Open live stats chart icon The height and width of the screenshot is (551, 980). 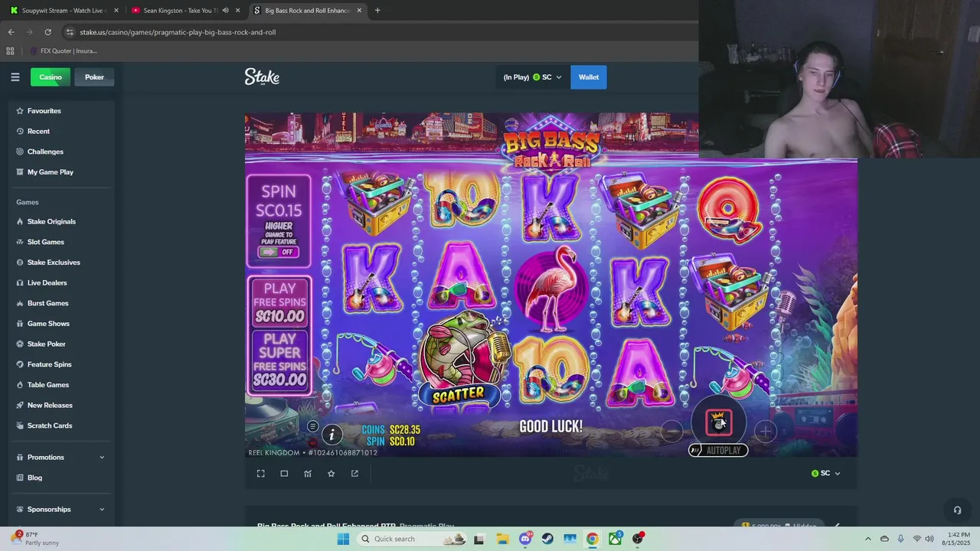[x=308, y=474]
